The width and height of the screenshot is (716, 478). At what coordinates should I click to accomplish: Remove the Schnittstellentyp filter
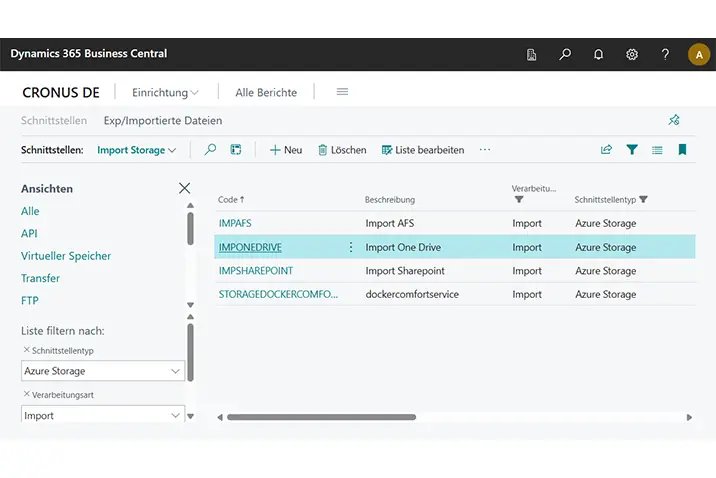tap(26, 350)
